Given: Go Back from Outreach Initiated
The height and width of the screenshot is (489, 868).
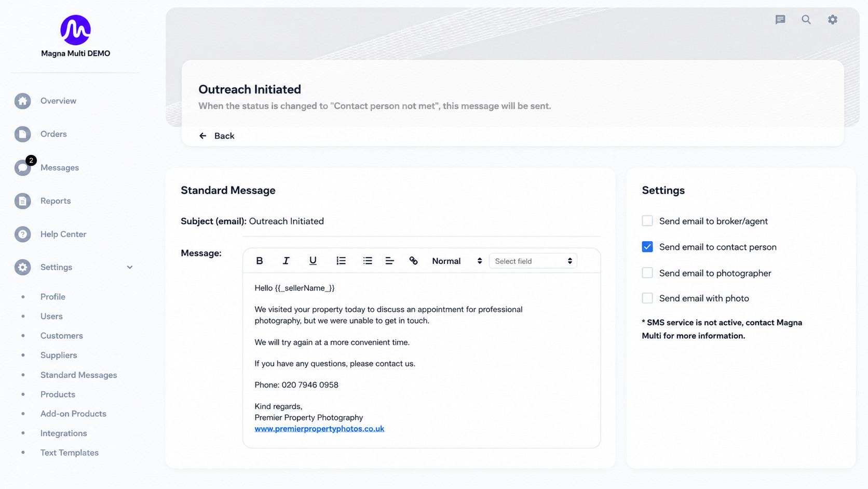Looking at the screenshot, I should pyautogui.click(x=217, y=136).
